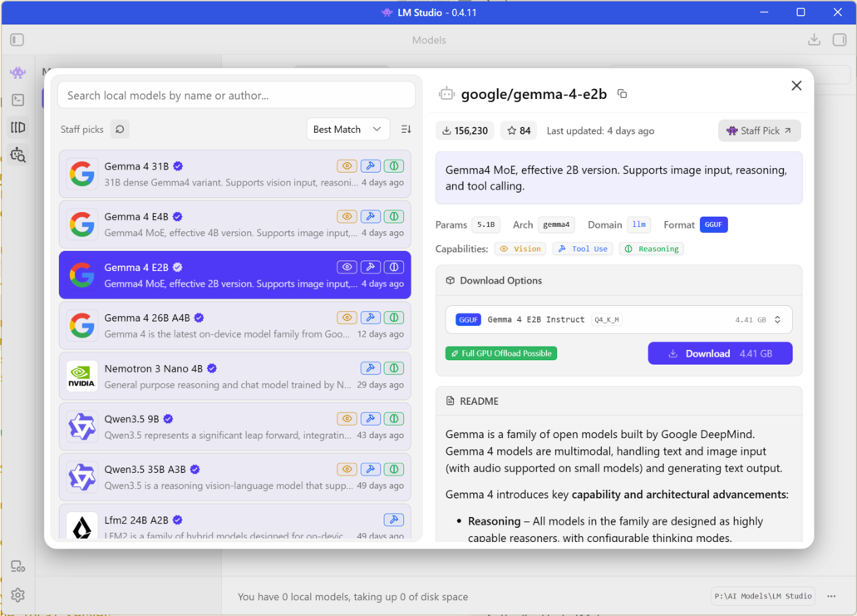Viewport: 857px width, 616px height.
Task: Open settings gear in bottom left
Action: pos(17,595)
